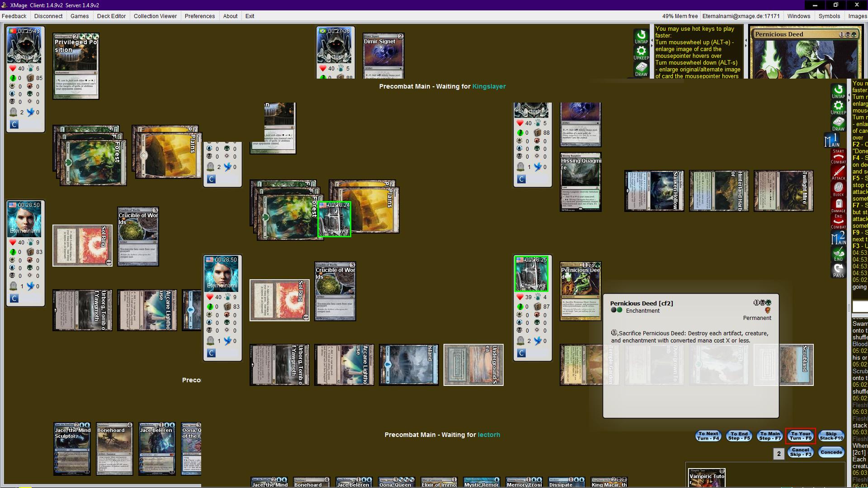
Task: Select the Hinterland Harbor land card
Action: 718,191
